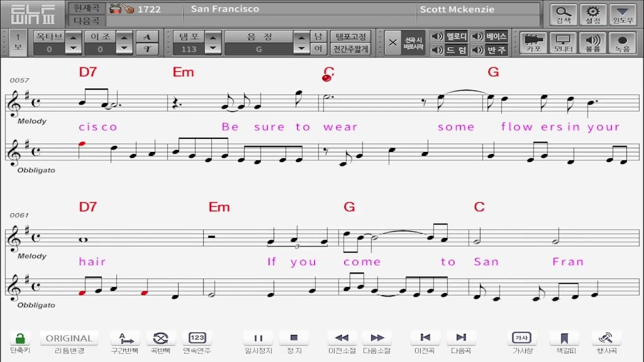Decrease tempo with down arrow

(x=213, y=49)
